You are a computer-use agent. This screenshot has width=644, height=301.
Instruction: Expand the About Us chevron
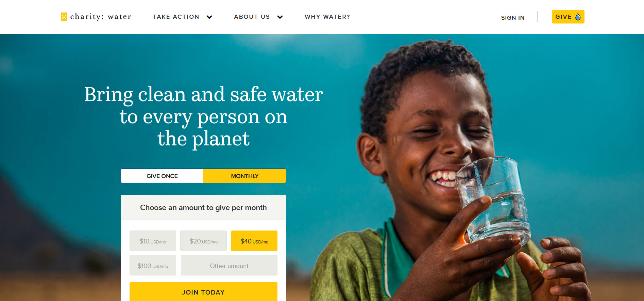coord(280,17)
